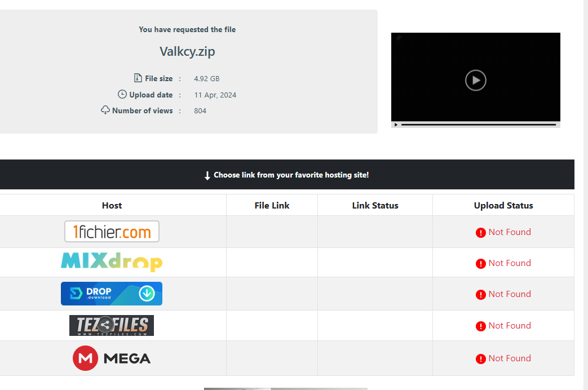Choose the TEZFILES host logo
This screenshot has width=588, height=390.
point(112,325)
